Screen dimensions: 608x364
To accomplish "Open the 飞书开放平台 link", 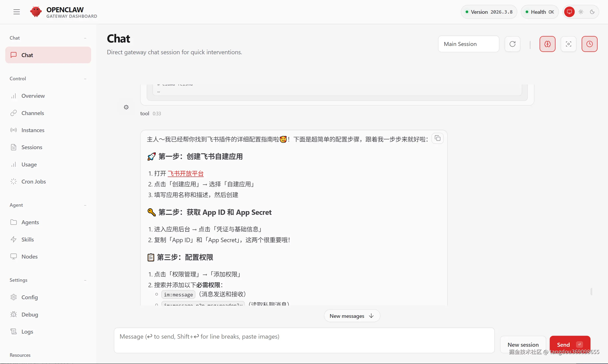I will tap(186, 174).
